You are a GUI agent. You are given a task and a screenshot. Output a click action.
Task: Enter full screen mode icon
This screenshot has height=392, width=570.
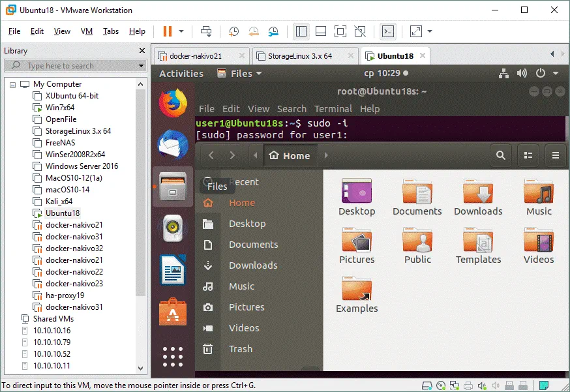click(x=340, y=31)
